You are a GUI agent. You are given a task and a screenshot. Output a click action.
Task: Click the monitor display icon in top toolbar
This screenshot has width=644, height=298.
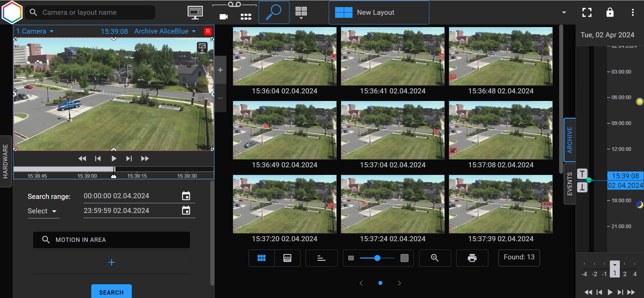195,12
